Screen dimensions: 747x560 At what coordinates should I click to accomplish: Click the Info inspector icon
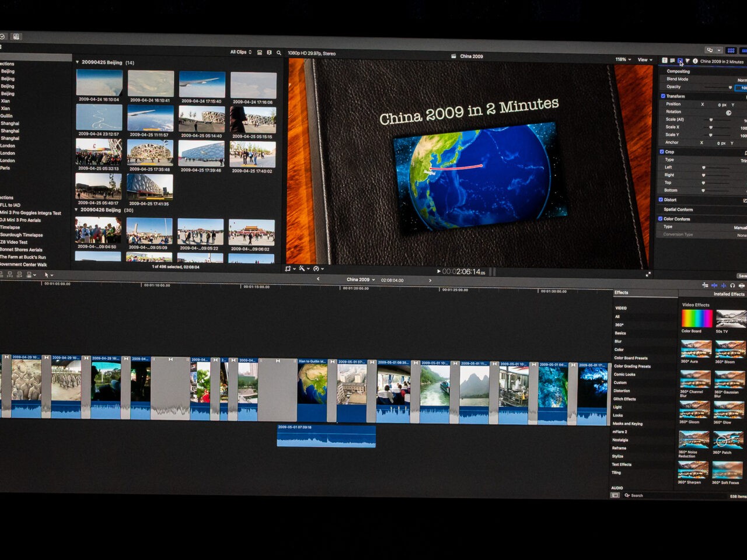pyautogui.click(x=695, y=61)
